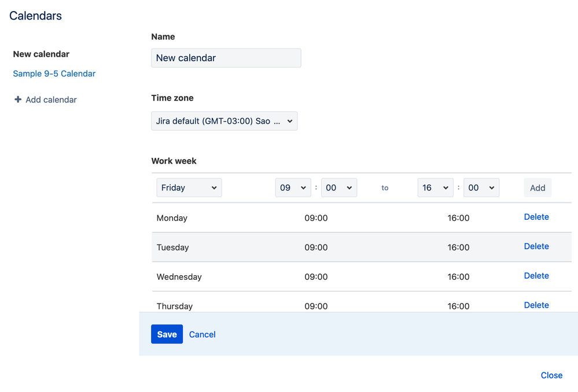Viewport: 578px width, 392px height.
Task: Expand the start minutes dropdown
Action: click(338, 188)
